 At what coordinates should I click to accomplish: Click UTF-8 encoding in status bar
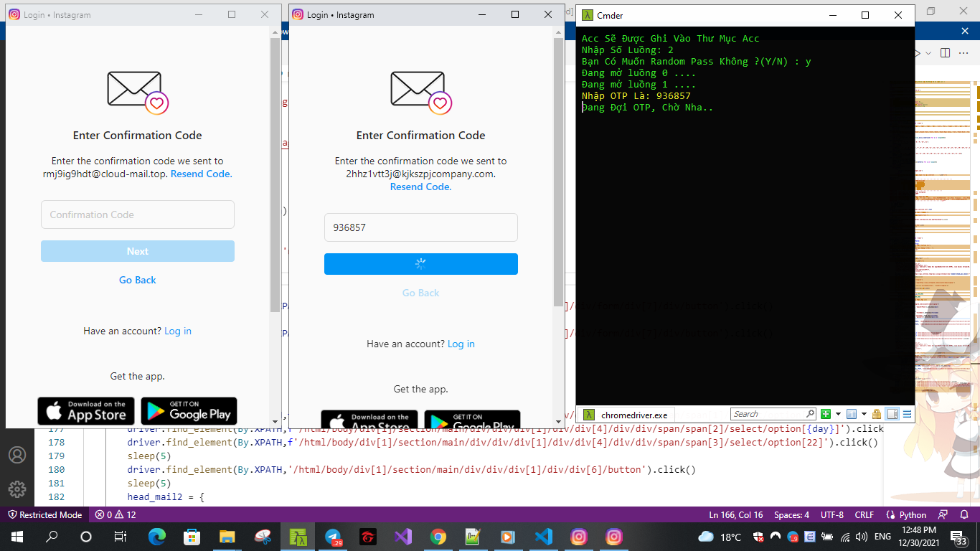coord(832,514)
